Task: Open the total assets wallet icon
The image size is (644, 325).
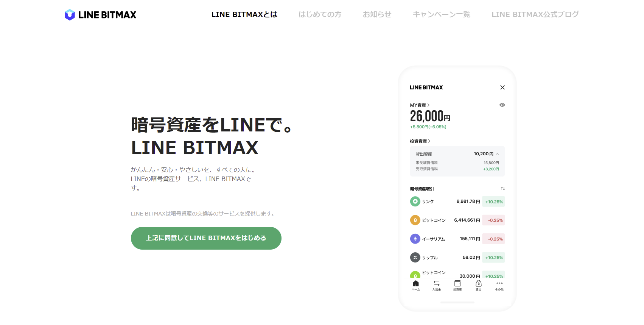Action: 457,283
